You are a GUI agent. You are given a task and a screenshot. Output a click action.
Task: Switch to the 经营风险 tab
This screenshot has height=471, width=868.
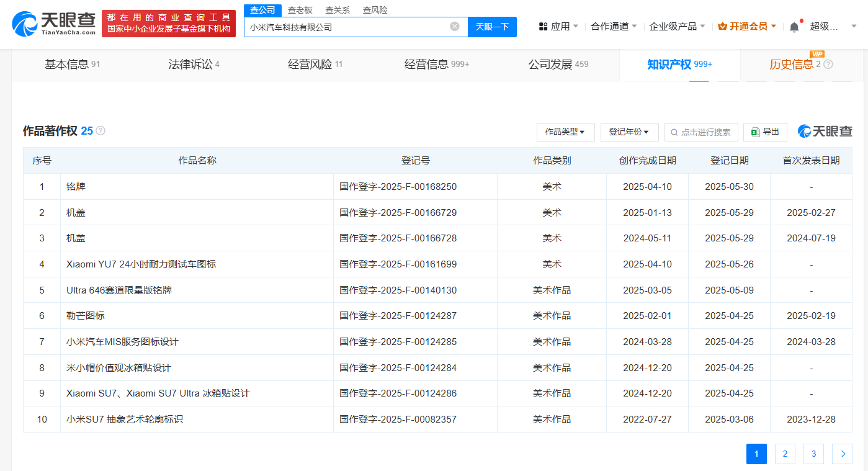coord(315,65)
